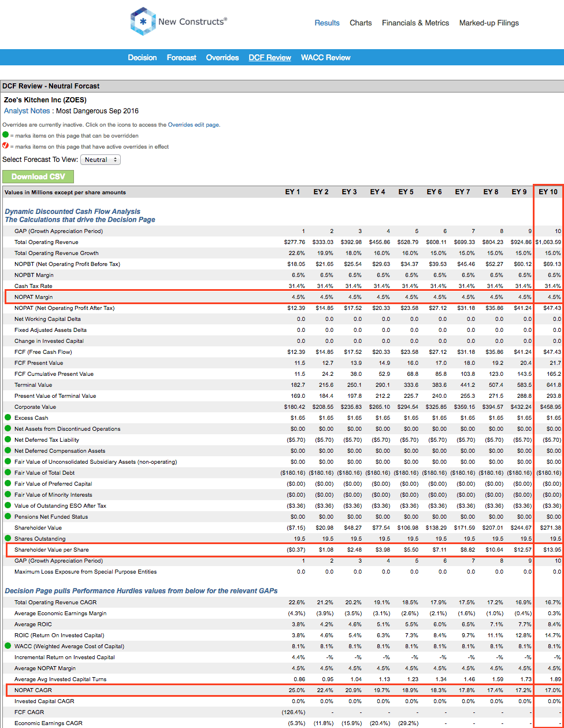
Task: Click the Economic Earnings CAGR row label
Action: click(48, 723)
